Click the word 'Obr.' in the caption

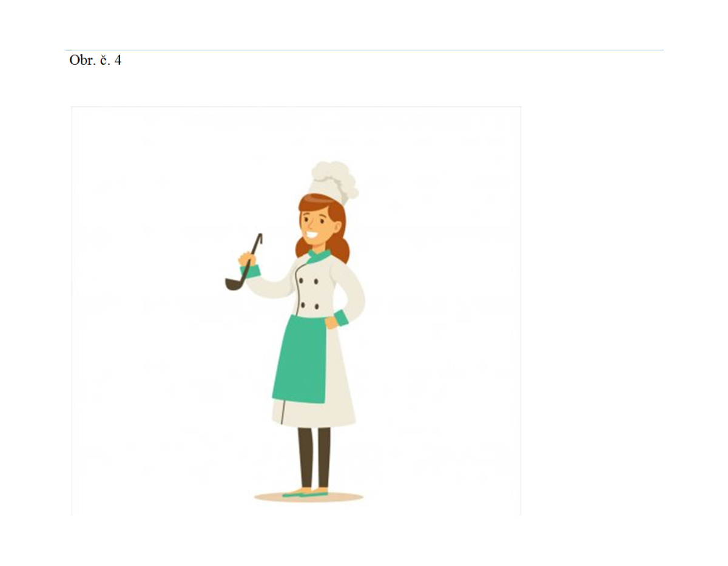click(83, 61)
